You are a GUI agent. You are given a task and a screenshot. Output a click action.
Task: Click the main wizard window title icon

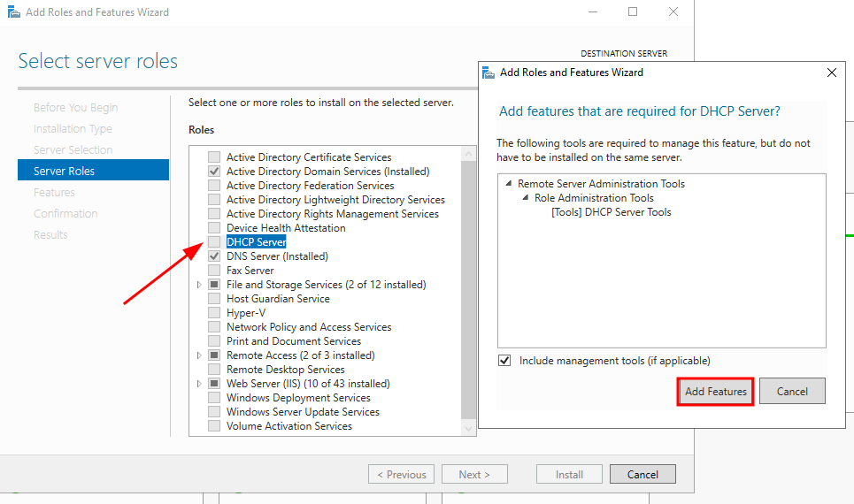(x=12, y=12)
